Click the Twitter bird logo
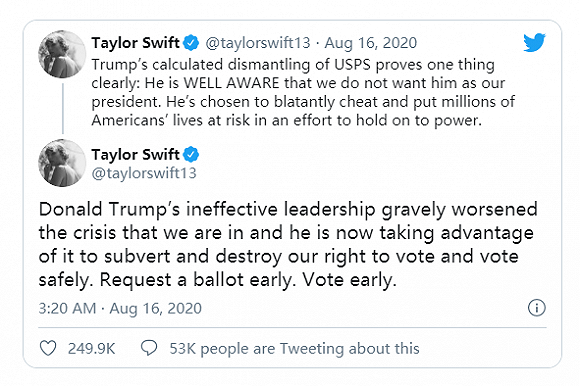The image size is (580, 386). click(534, 42)
